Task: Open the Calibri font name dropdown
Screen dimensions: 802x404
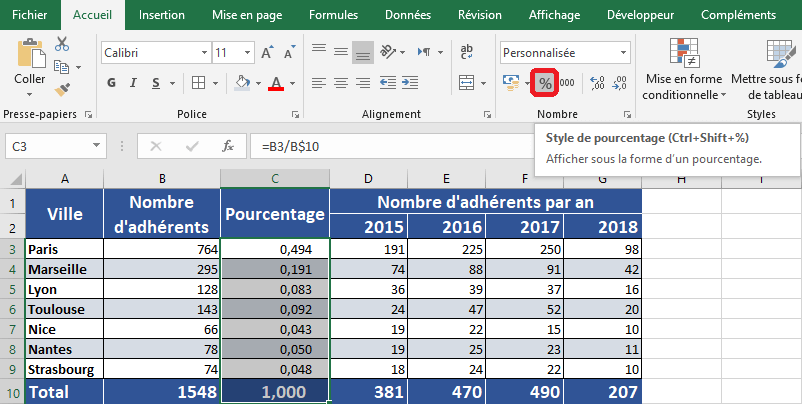Action: coord(202,52)
